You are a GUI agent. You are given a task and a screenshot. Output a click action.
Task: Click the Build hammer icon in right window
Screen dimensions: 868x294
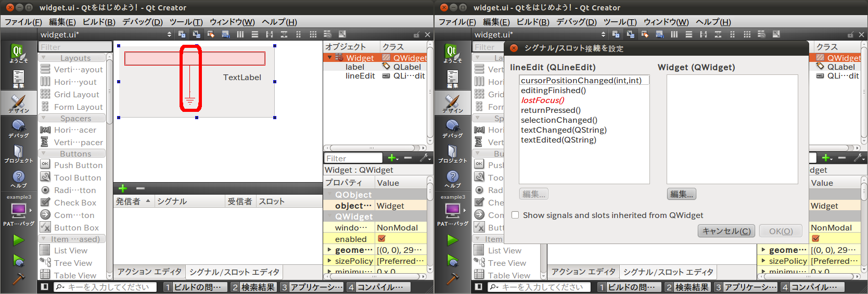(x=452, y=279)
